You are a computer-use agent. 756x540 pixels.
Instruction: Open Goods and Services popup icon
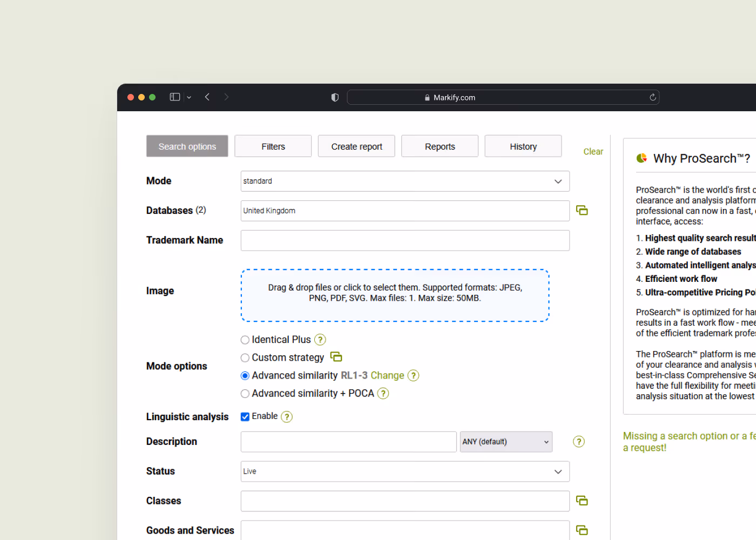582,530
